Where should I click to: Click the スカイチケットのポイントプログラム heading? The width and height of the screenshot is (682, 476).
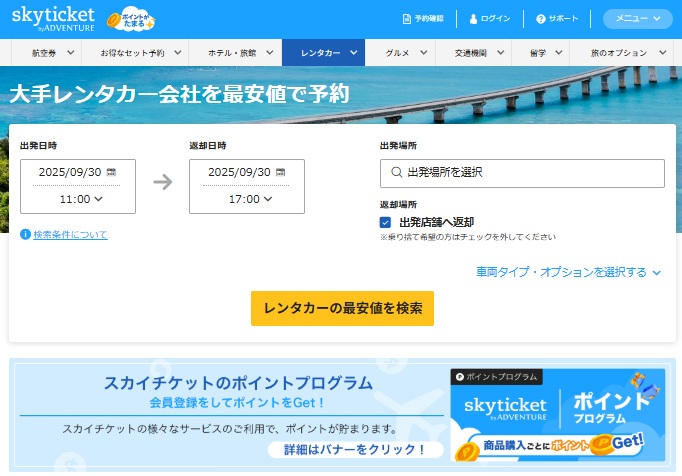(x=238, y=383)
